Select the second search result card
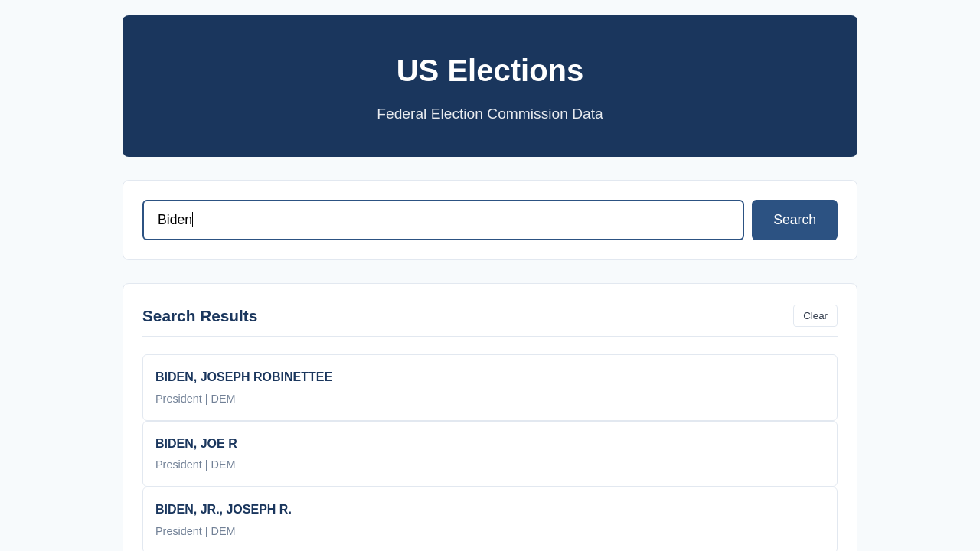980x551 pixels. 490,454
